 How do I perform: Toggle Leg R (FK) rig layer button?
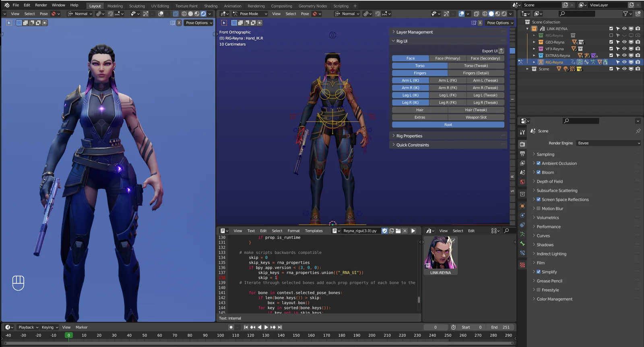coord(448,102)
